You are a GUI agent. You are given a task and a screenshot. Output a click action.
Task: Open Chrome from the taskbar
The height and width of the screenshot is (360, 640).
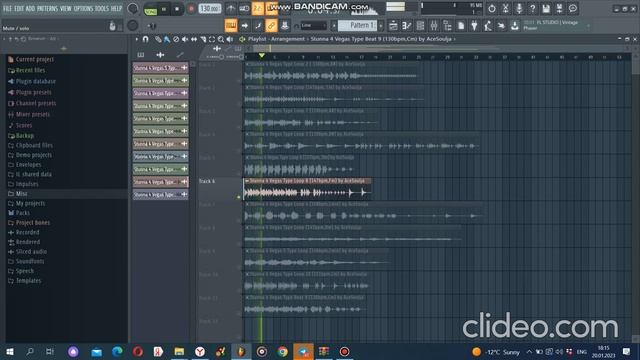[282, 351]
